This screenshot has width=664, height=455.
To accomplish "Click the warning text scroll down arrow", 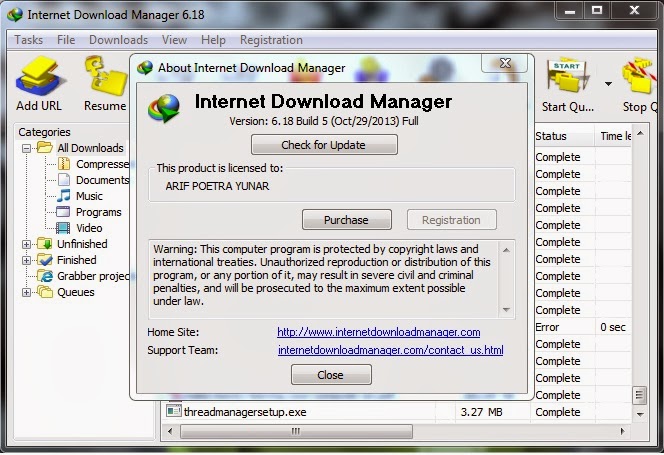I will click(x=506, y=310).
